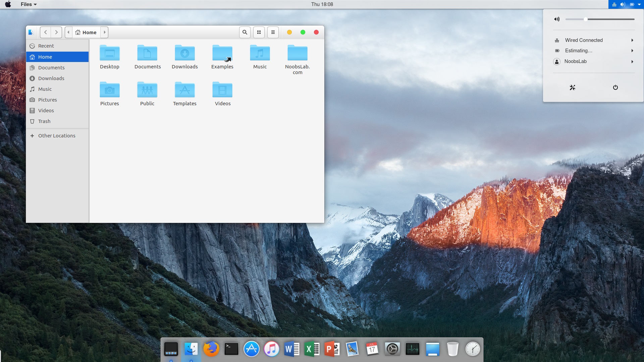Open Other Locations in the sidebar
Screen dimensions: 644x362
[x=56, y=135]
